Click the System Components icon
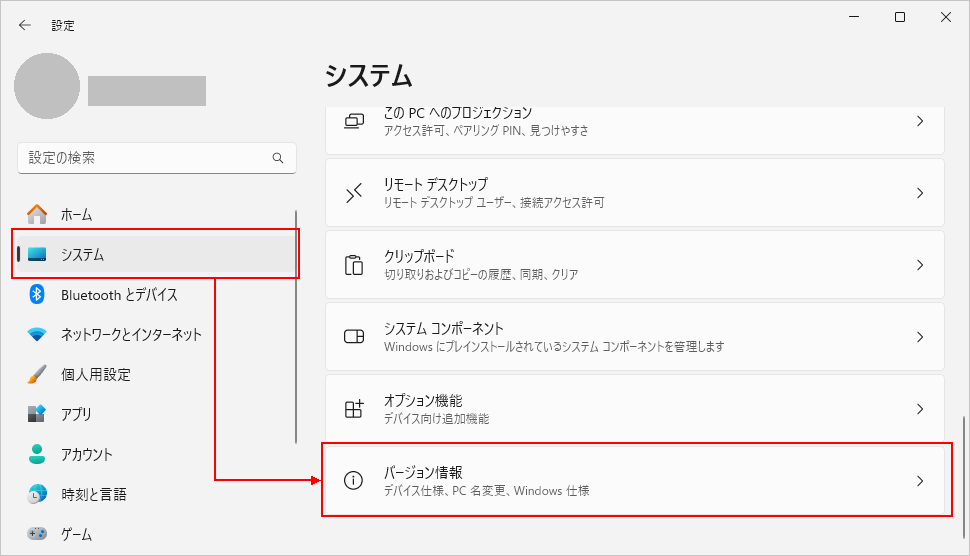970x556 pixels. coord(354,336)
